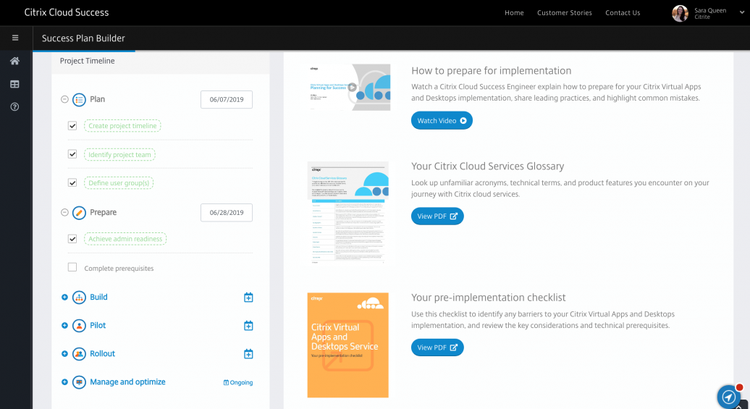Click the Rollout phase link
Viewport: 750px width, 409px height.
102,354
